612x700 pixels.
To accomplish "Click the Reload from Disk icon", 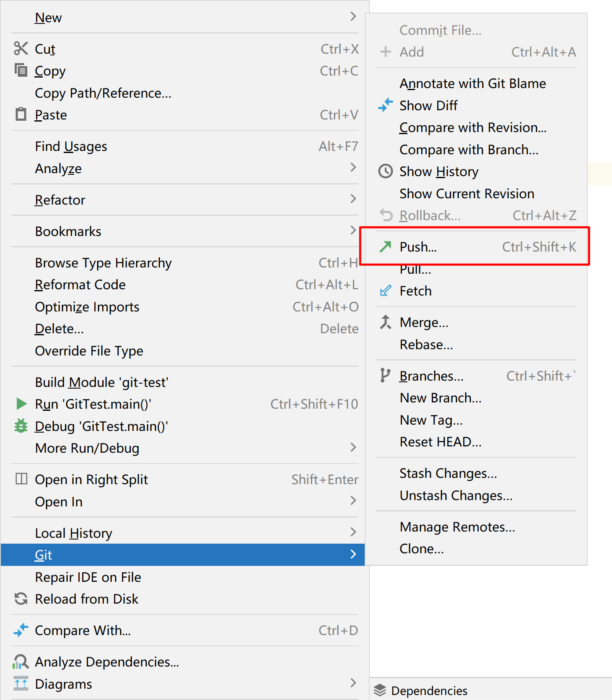I will point(21,599).
